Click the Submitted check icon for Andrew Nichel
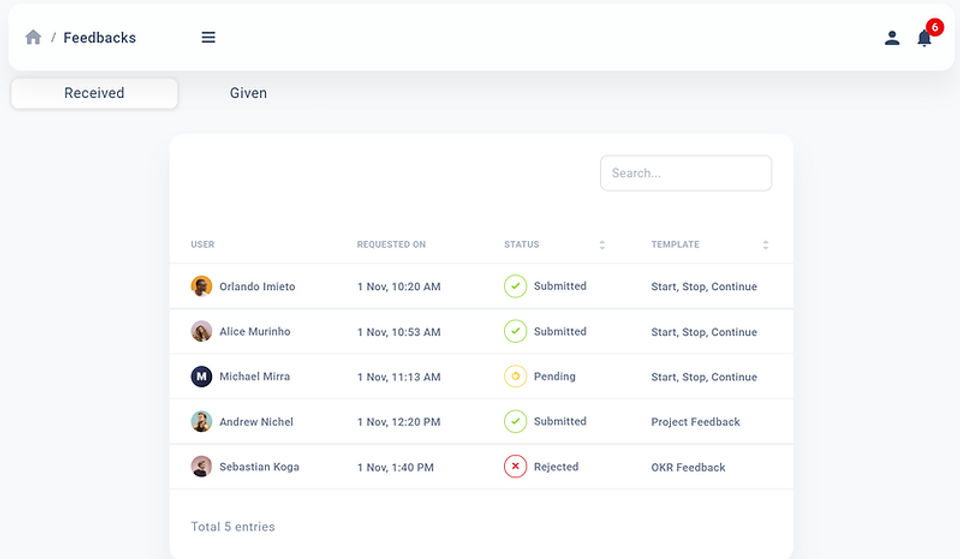This screenshot has width=960, height=559. coord(516,421)
